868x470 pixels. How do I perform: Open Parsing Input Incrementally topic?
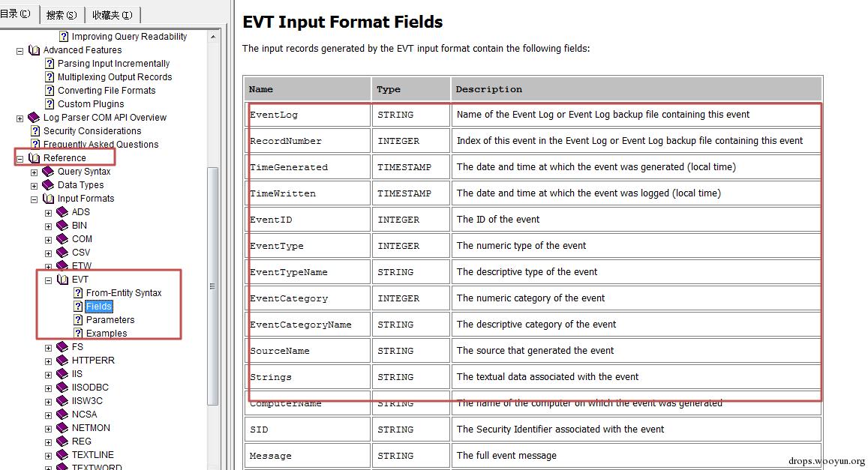[113, 64]
